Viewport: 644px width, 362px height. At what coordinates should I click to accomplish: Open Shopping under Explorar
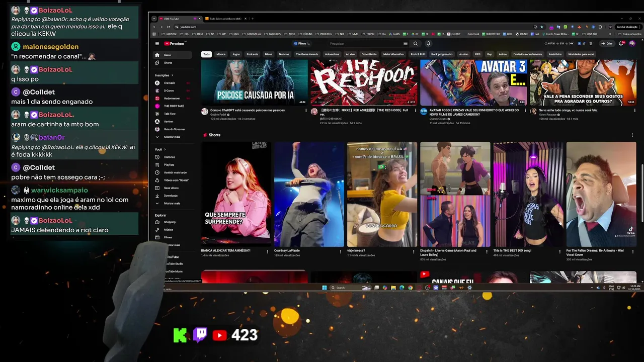171,222
